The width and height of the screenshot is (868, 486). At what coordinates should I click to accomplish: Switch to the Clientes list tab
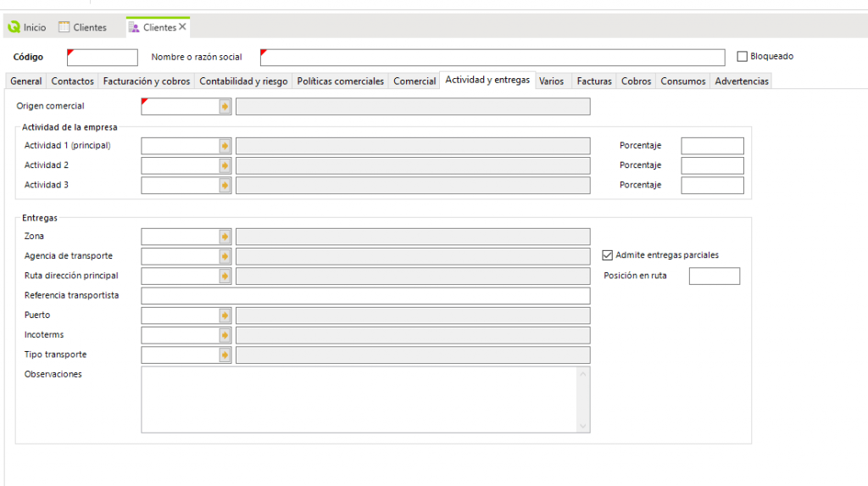[x=83, y=27]
